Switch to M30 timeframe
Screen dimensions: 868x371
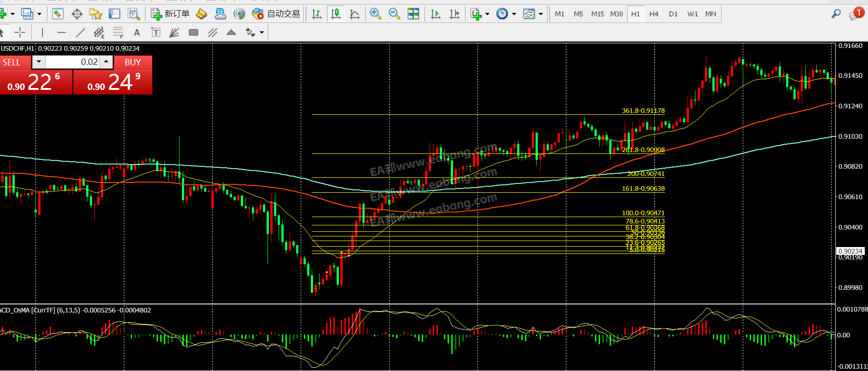coord(616,14)
